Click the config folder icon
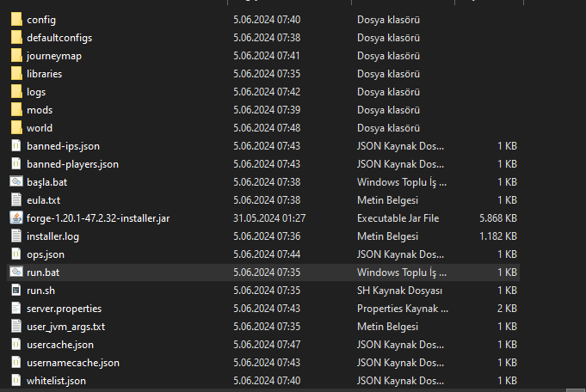The image size is (586, 392). pos(16,19)
